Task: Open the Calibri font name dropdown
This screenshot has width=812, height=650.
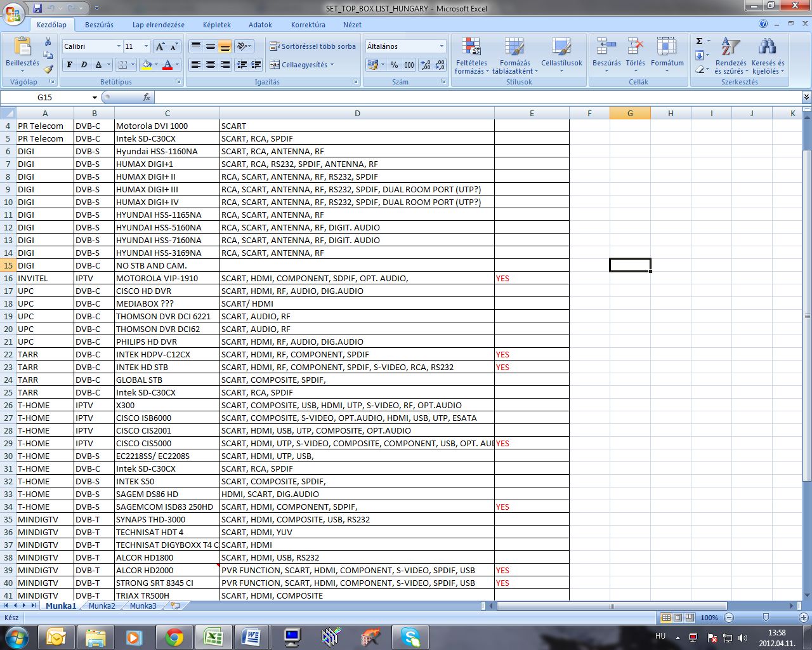Action: click(119, 46)
